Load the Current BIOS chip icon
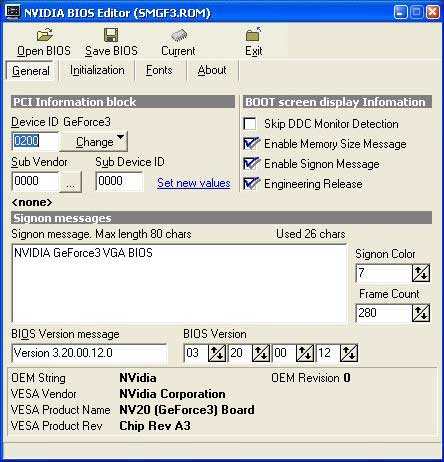The width and height of the screenshot is (444, 462). click(179, 35)
